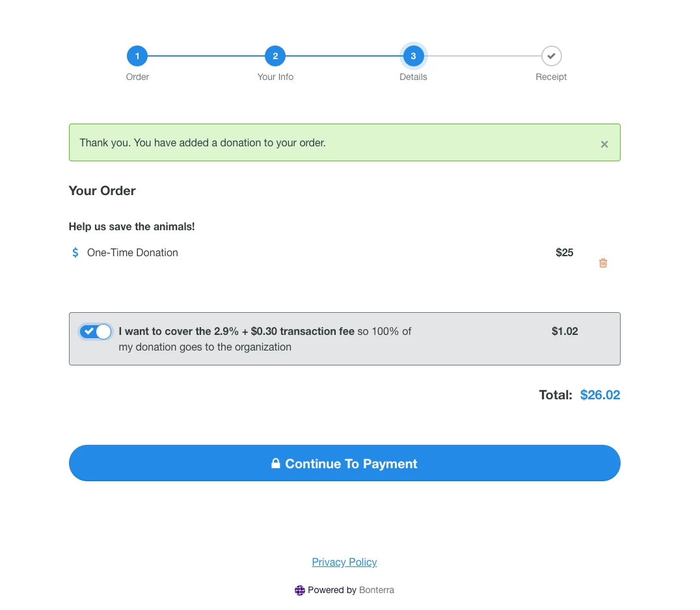The image size is (700, 610).
Task: Dismiss the donation thank-you banner
Action: 604,144
